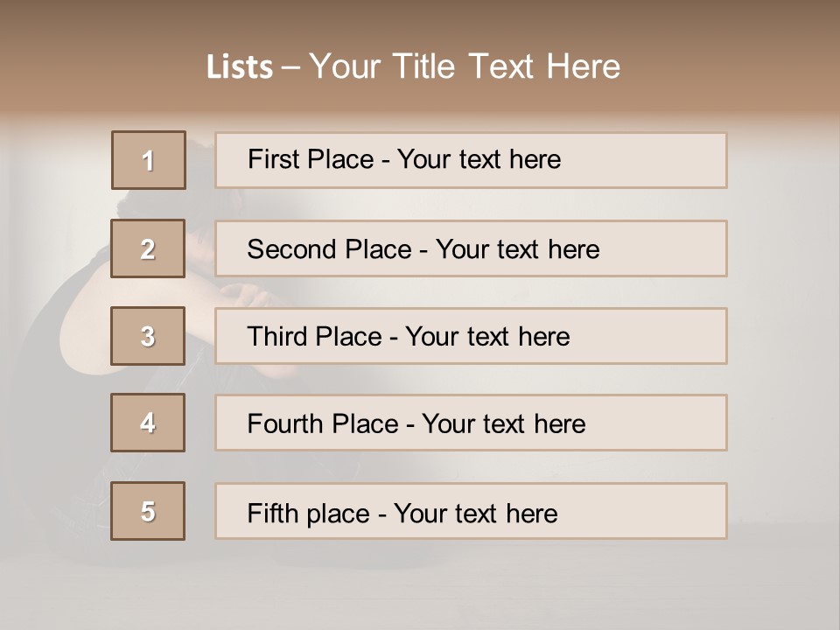
Task: Click the number 3 square
Action: click(x=148, y=336)
